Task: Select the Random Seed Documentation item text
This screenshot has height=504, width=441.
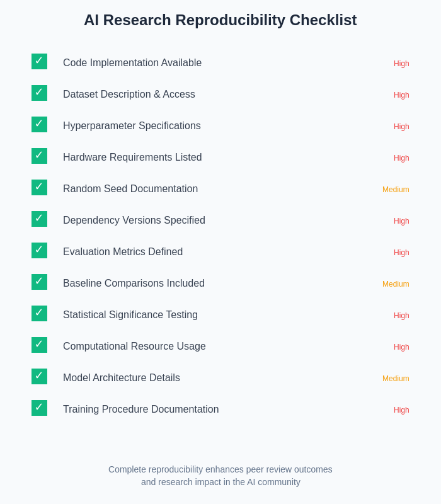Action: tap(130, 189)
